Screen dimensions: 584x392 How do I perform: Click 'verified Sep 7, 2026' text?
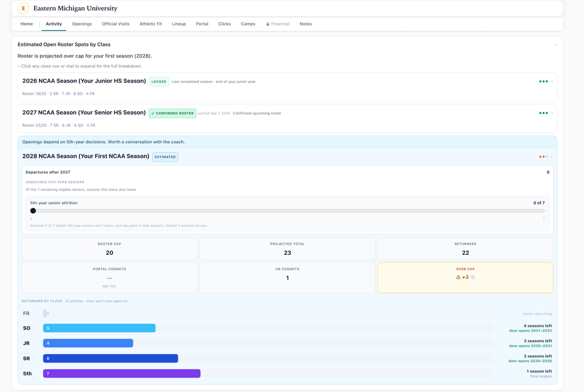(214, 113)
